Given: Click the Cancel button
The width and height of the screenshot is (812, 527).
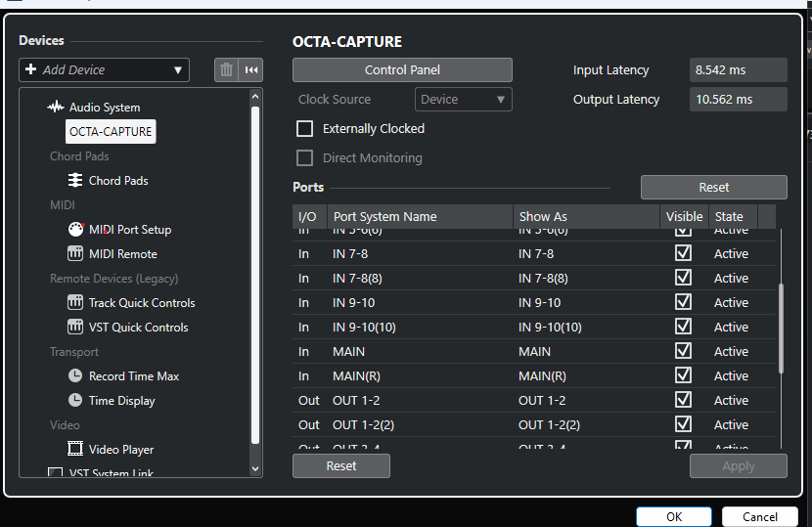Looking at the screenshot, I should pyautogui.click(x=760, y=516).
